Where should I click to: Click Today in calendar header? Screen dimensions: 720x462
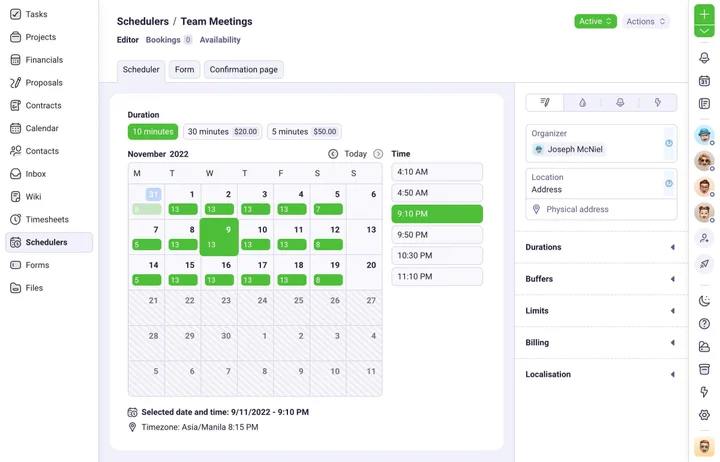pyautogui.click(x=355, y=154)
